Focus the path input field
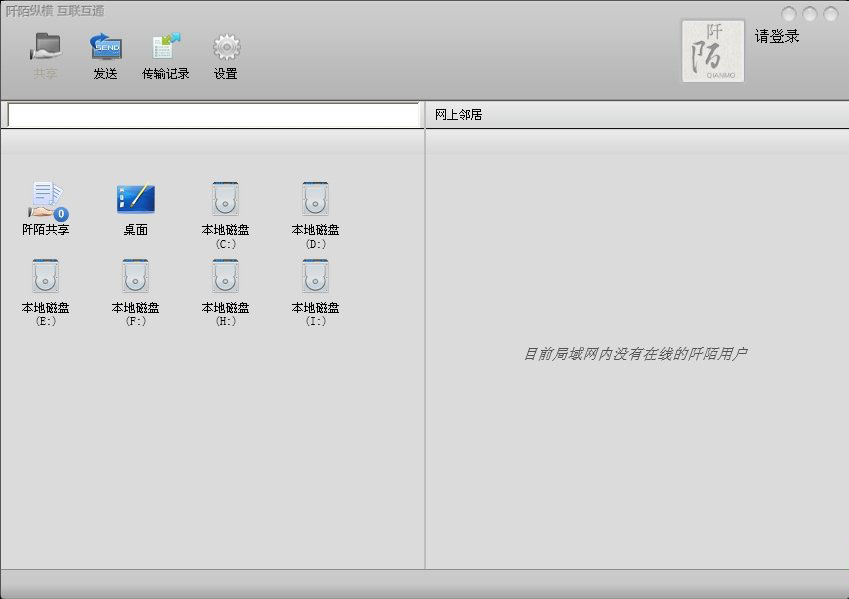849x599 pixels. point(212,115)
